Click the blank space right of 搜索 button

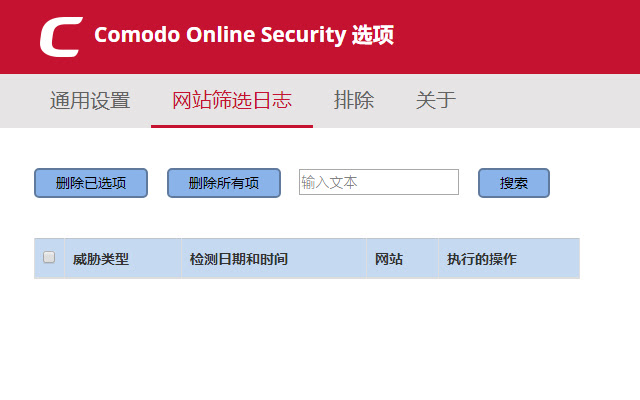[x=595, y=183]
